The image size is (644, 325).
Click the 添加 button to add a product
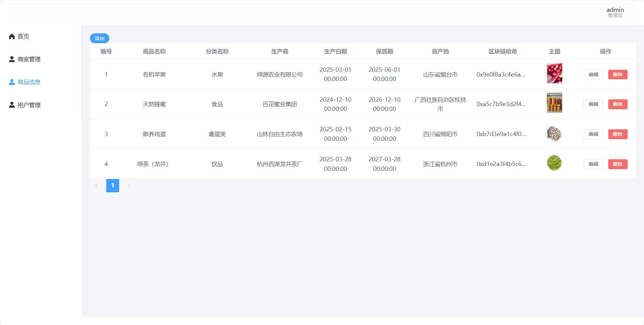click(x=99, y=38)
